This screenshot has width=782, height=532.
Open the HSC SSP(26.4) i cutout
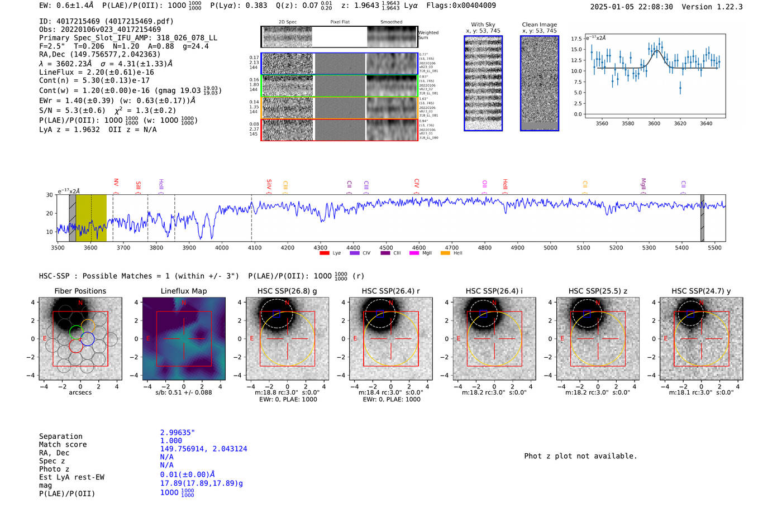[x=494, y=339]
